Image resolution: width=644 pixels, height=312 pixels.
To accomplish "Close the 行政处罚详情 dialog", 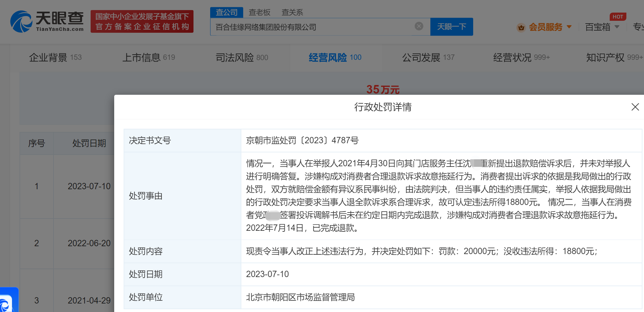I will 635,107.
